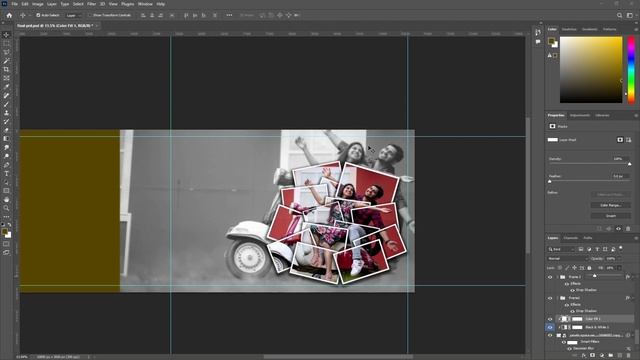Switch to the Adjustments tab
This screenshot has width=640, height=360.
[x=580, y=116]
